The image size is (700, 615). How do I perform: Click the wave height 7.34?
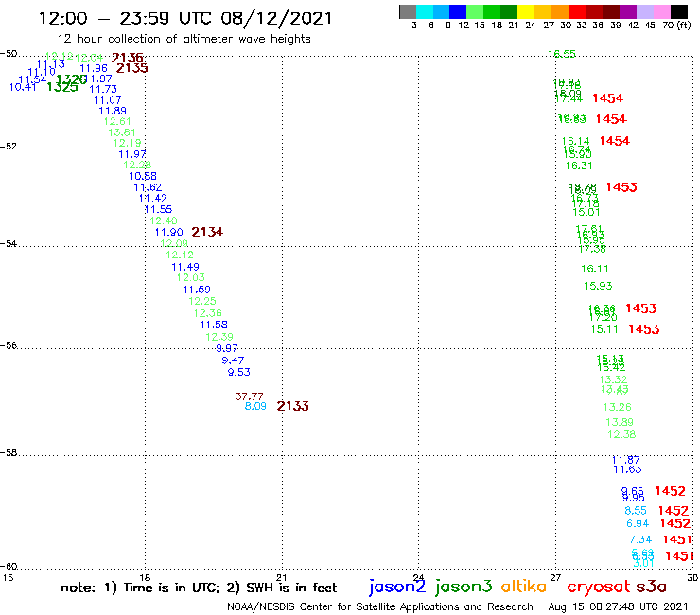tap(640, 539)
